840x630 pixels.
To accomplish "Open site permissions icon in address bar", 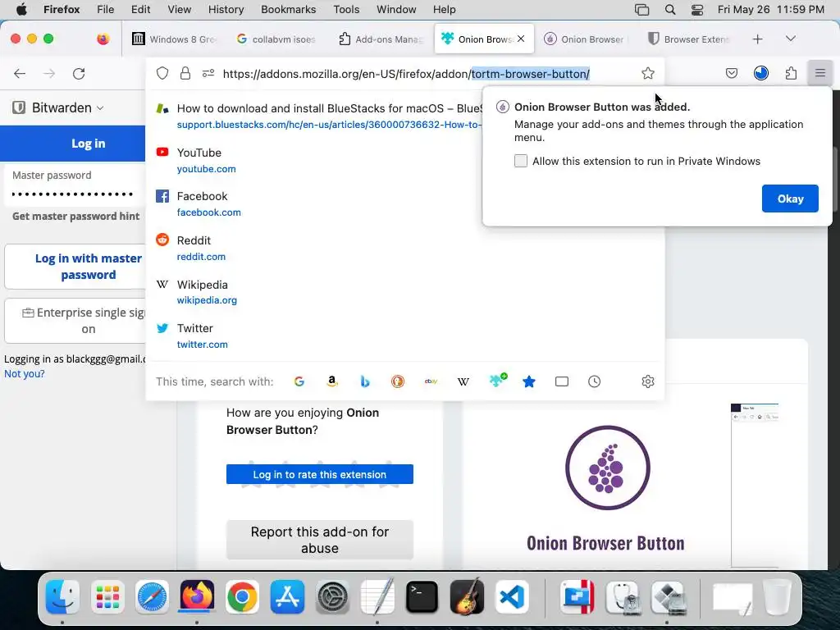I will (x=208, y=73).
